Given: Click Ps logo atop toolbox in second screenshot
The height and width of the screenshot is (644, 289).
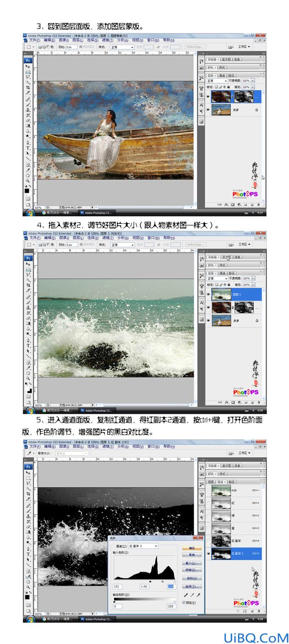Looking at the screenshot, I should (28, 258).
